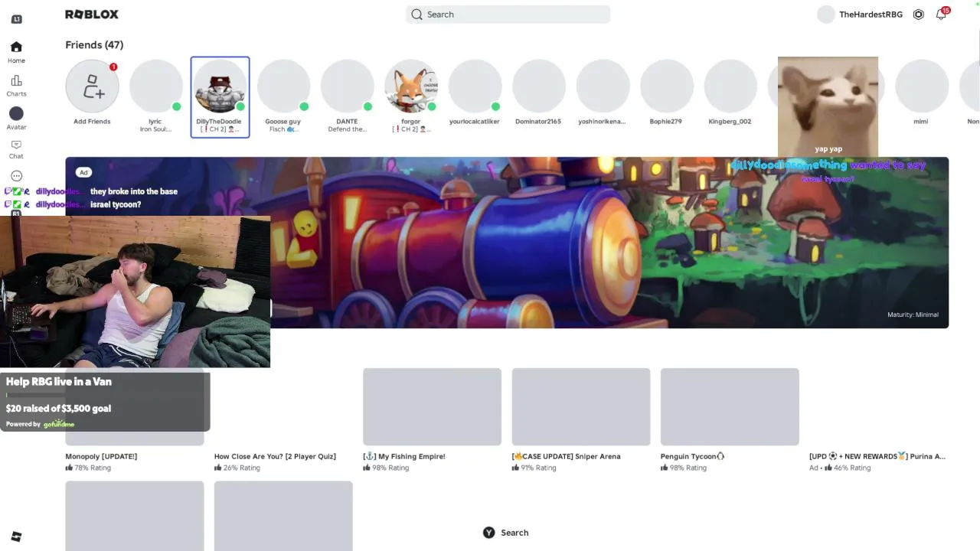Open DANTE's friend avatar
The height and width of the screenshot is (551, 980).
(347, 86)
